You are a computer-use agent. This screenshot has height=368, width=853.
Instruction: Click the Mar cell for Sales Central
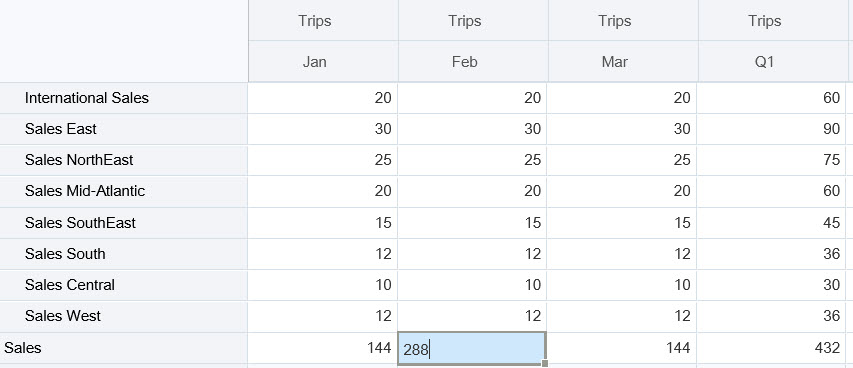click(622, 285)
